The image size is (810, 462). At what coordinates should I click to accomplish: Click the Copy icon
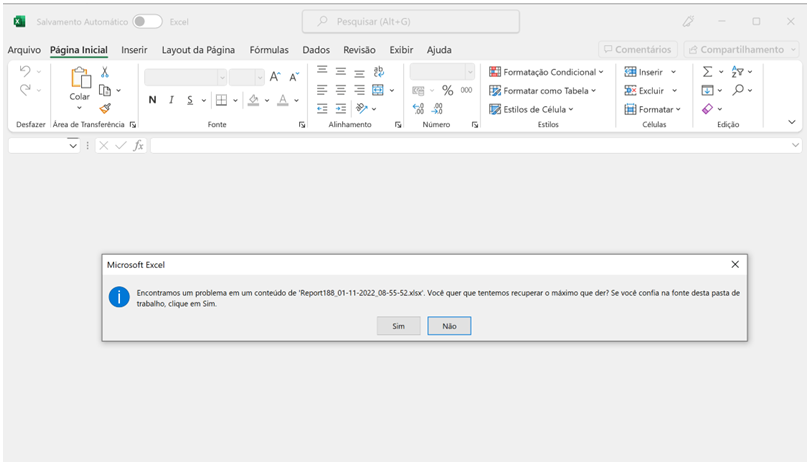pos(105,90)
